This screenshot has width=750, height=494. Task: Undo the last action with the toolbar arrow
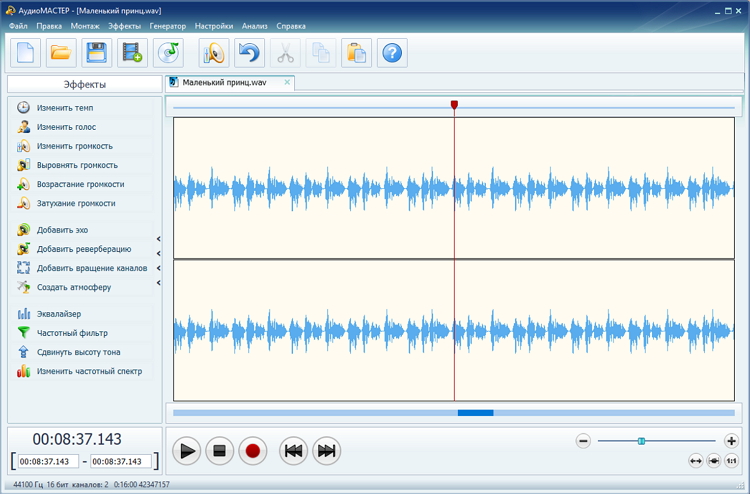[248, 53]
